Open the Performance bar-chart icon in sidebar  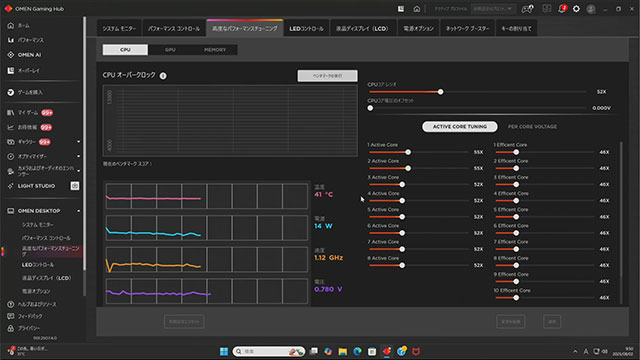click(x=11, y=40)
